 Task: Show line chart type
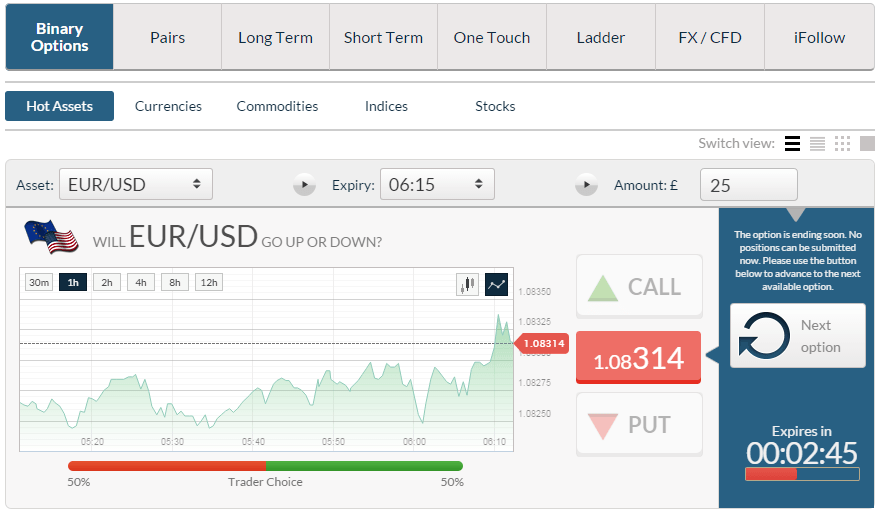tap(497, 284)
